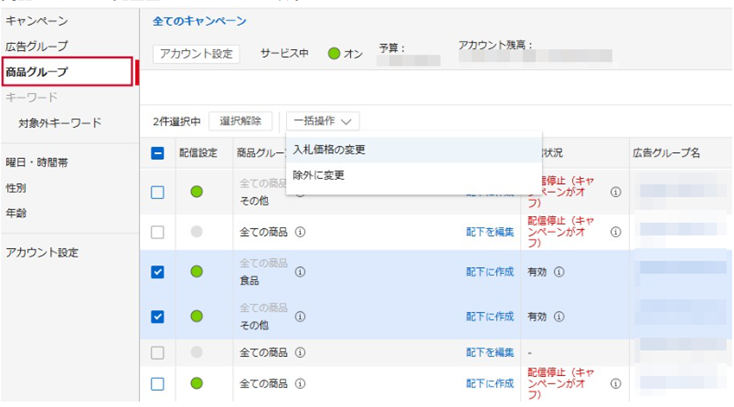The height and width of the screenshot is (407, 734).
Task: Click the green オン service status indicator
Action: pos(335,54)
